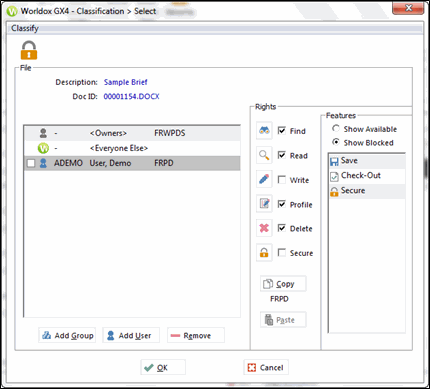Image resolution: width=430 pixels, height=389 pixels.
Task: Select the Show Available radio button
Action: [336, 128]
